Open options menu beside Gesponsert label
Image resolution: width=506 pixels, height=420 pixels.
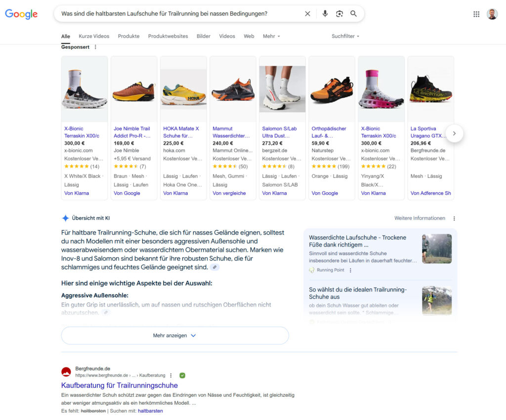[95, 47]
